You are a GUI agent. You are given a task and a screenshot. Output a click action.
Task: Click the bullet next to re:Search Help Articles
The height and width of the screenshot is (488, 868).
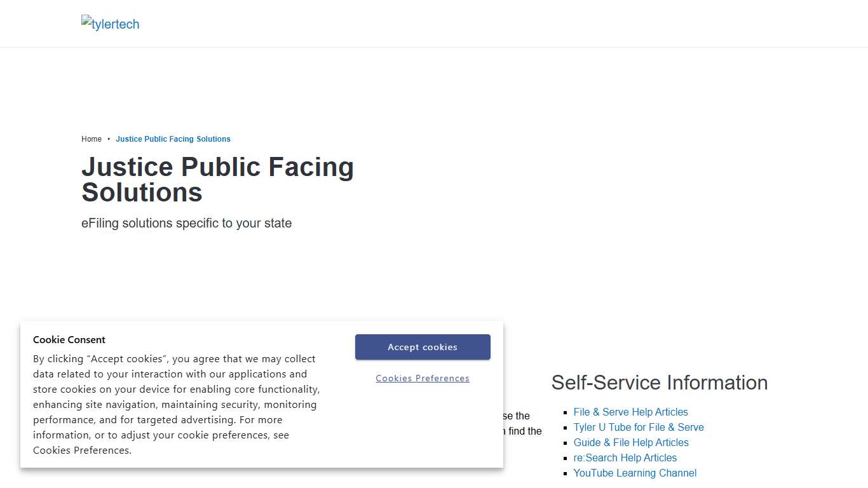coord(565,458)
